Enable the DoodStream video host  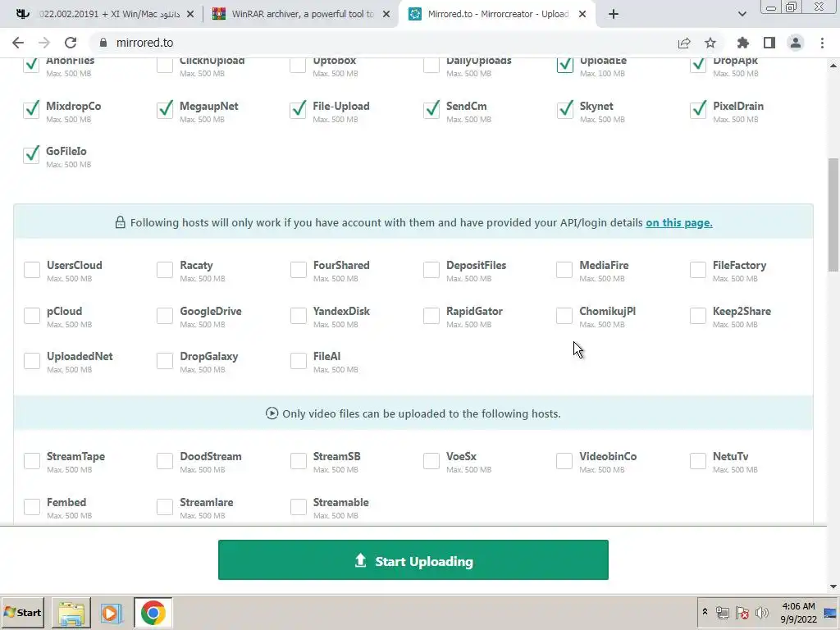pyautogui.click(x=165, y=461)
